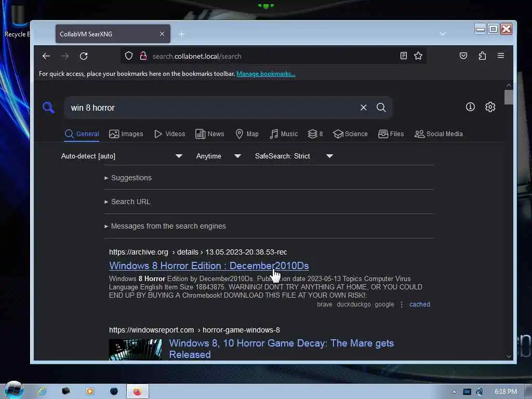Click the page vertical scrollbar thumb

point(508,97)
